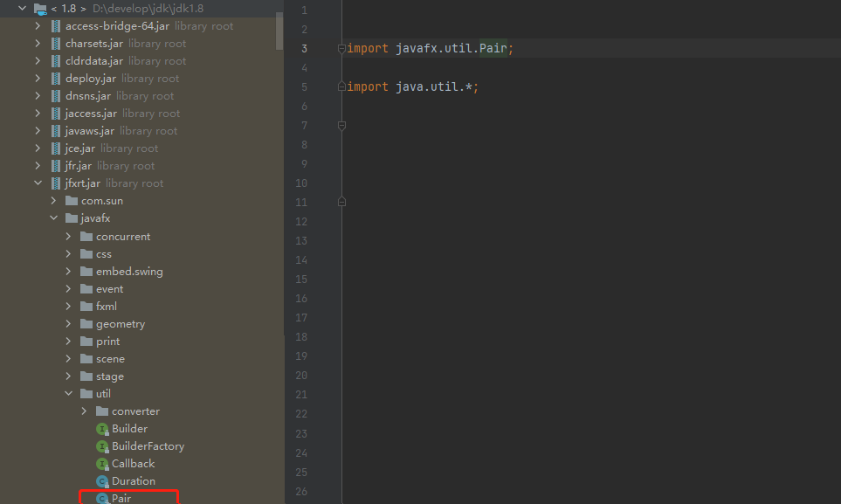Click the converter folder icon
The image size is (841, 504).
tap(102, 411)
